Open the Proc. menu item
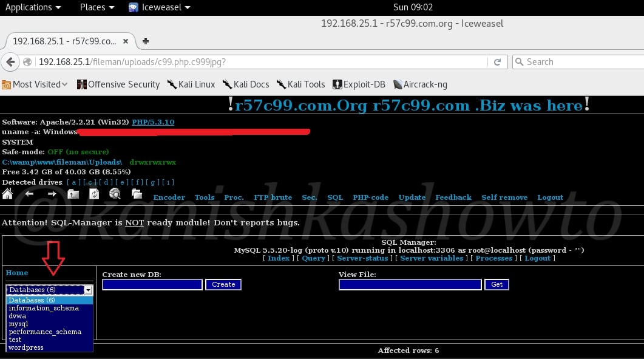The height and width of the screenshot is (359, 644). 234,197
